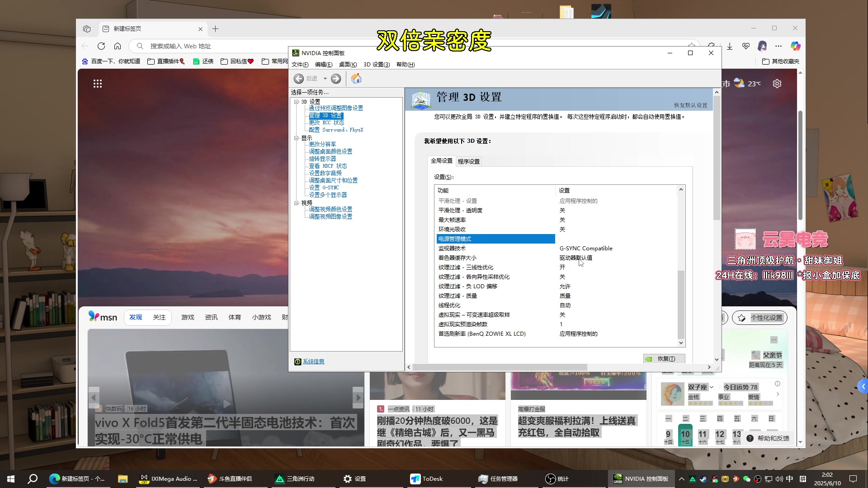Select 设置 G-SYNC tree item
The height and width of the screenshot is (488, 868).
324,188
